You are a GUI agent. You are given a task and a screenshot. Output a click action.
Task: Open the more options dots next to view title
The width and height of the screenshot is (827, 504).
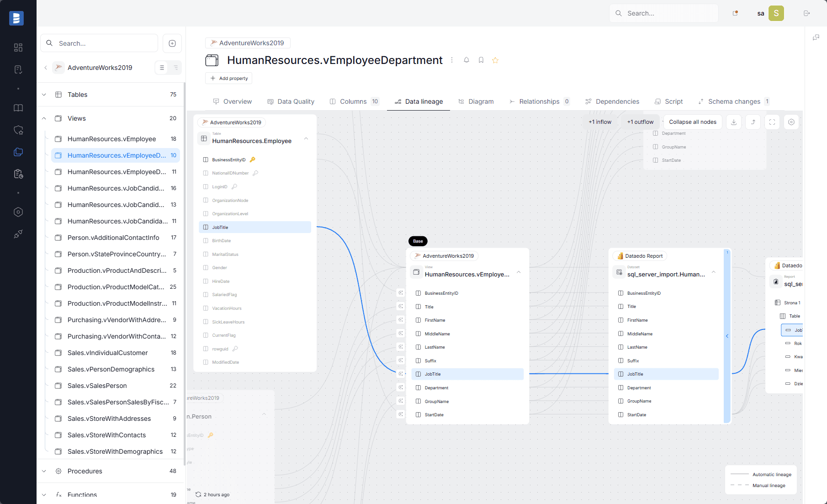point(452,60)
